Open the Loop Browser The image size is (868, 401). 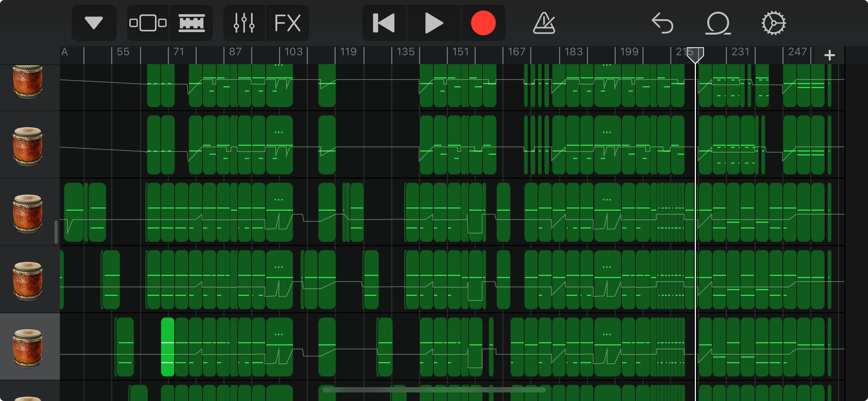[x=718, y=23]
